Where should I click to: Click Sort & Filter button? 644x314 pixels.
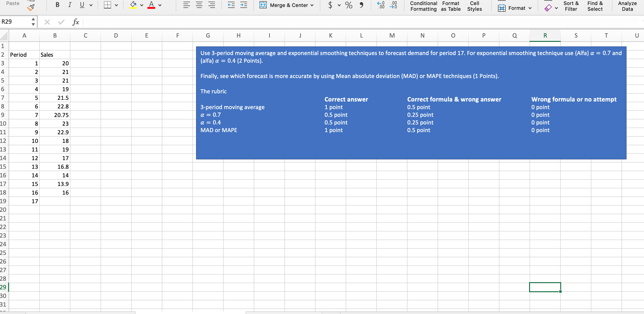(571, 6)
